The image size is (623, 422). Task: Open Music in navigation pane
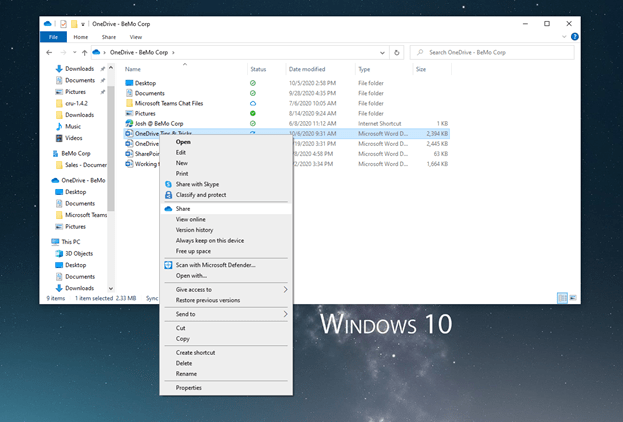73,126
